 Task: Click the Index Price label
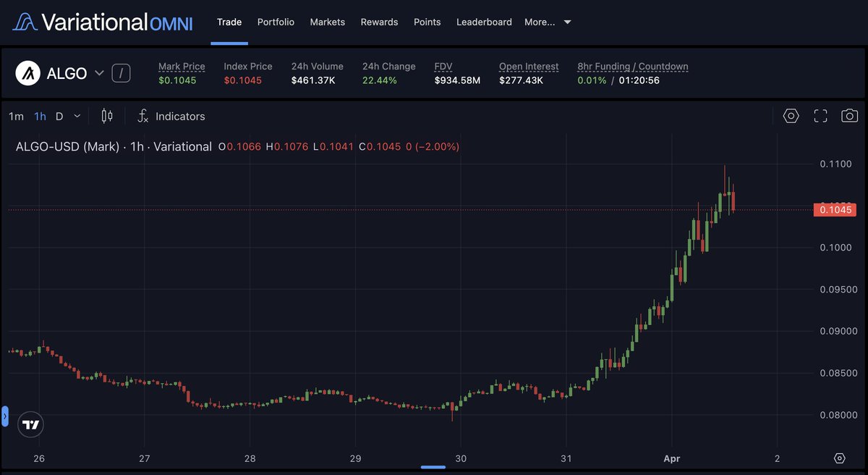click(248, 67)
